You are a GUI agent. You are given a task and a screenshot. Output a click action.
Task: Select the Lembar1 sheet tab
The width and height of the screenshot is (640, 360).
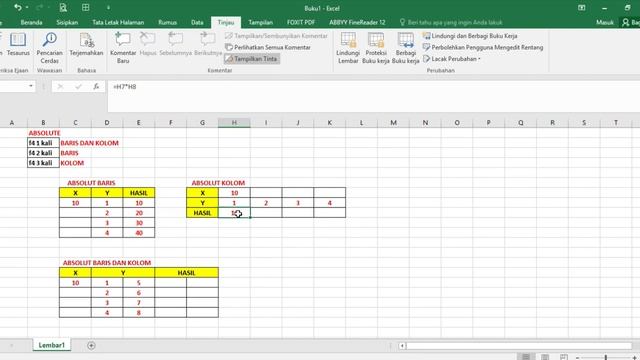point(52,345)
